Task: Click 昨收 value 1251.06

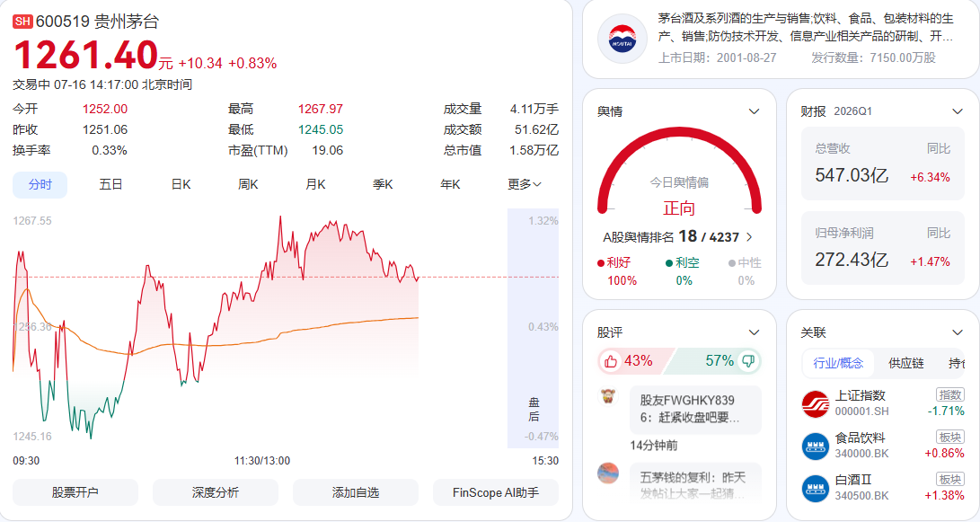Action: point(105,129)
